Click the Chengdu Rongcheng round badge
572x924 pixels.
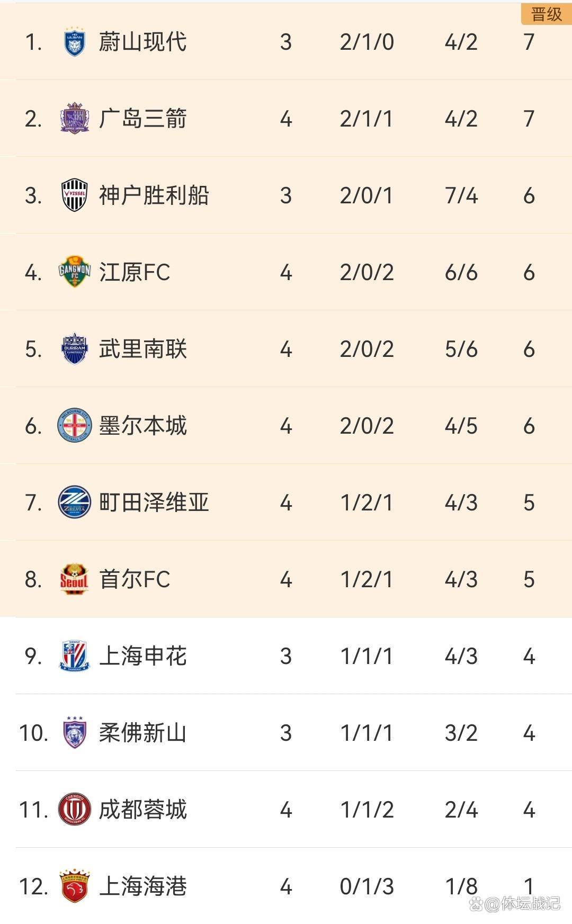74,810
